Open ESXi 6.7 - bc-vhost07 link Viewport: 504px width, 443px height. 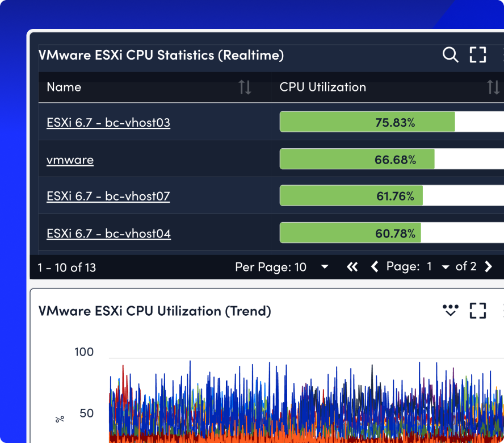pos(108,197)
